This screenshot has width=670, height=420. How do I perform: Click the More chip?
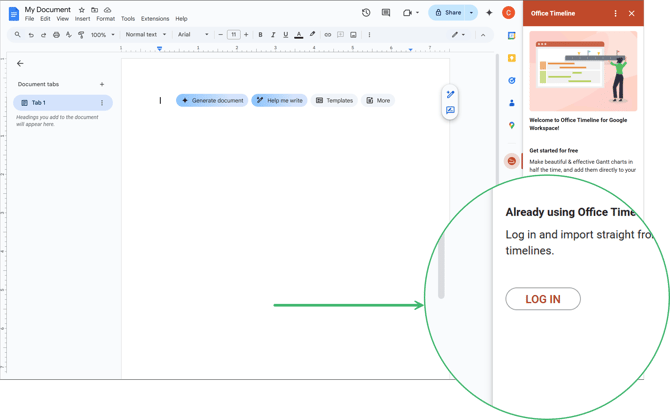coord(378,100)
